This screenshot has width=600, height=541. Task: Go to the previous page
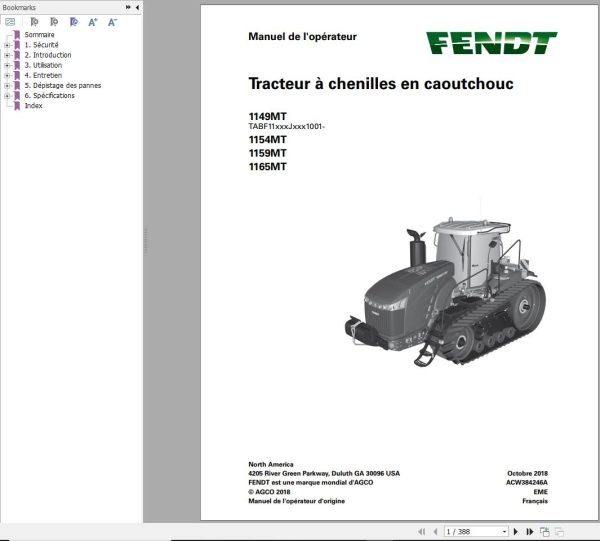(435, 531)
